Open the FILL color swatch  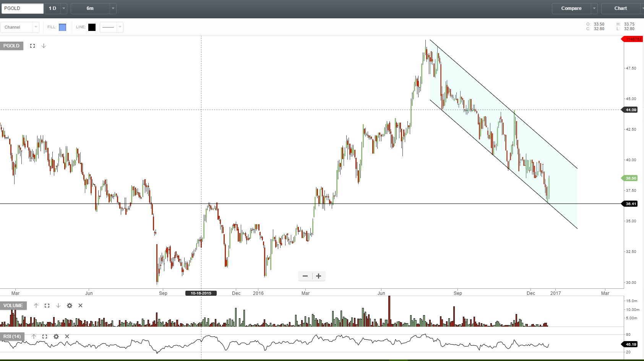(x=62, y=27)
